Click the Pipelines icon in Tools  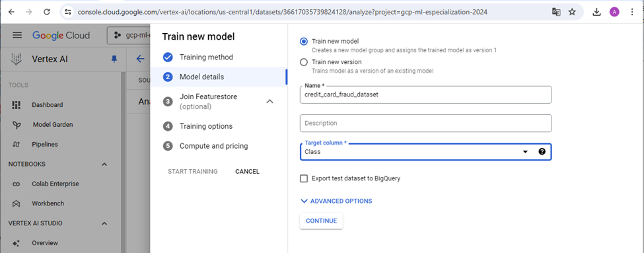17,144
